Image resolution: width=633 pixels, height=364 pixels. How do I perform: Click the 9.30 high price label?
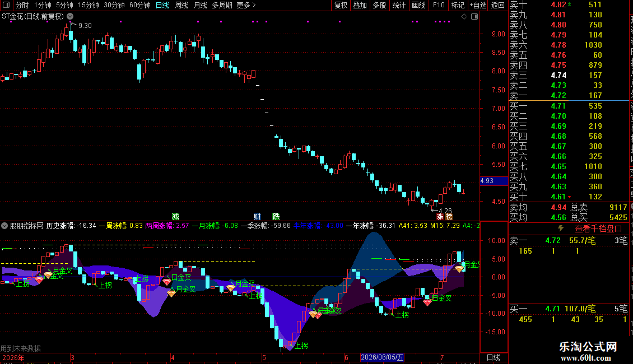tap(85, 26)
